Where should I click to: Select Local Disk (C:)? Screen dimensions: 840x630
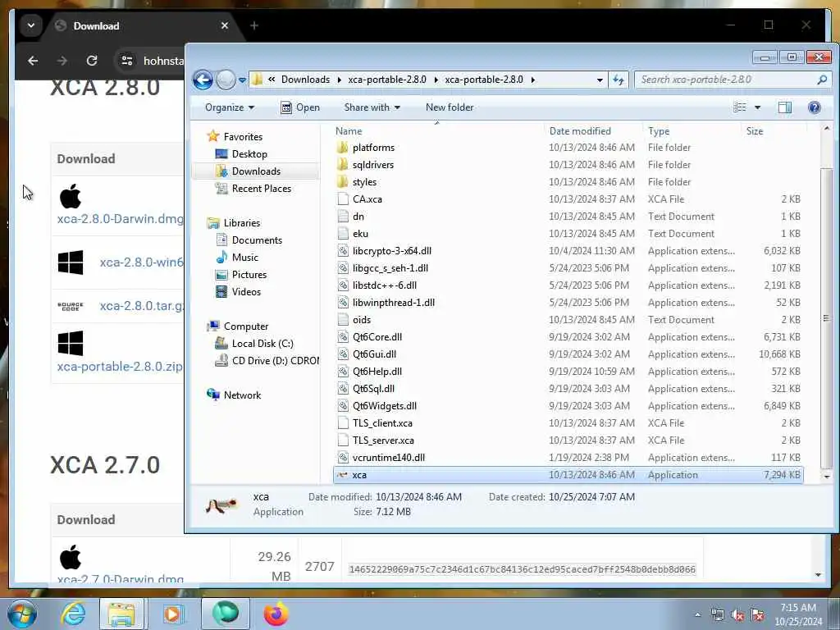[x=254, y=344]
